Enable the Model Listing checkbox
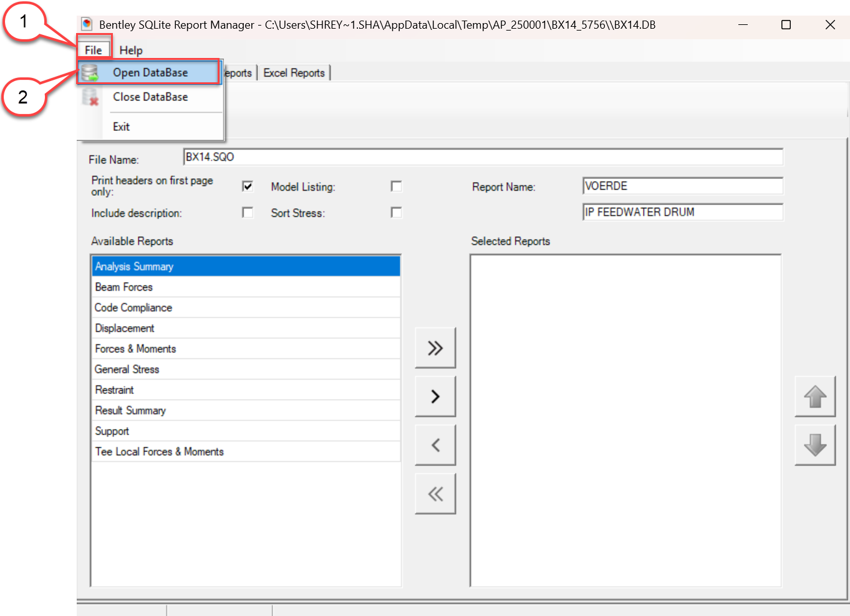The image size is (850, 616). [396, 186]
